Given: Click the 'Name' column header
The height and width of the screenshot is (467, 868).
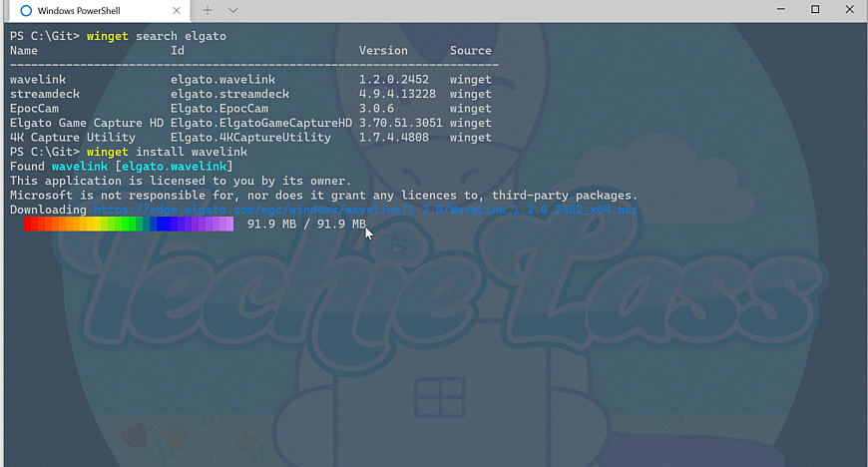Looking at the screenshot, I should pos(24,51).
